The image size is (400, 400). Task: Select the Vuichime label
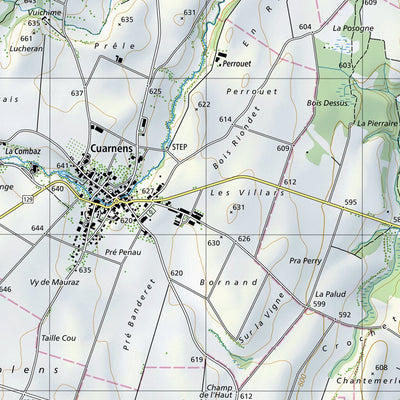coord(45,13)
